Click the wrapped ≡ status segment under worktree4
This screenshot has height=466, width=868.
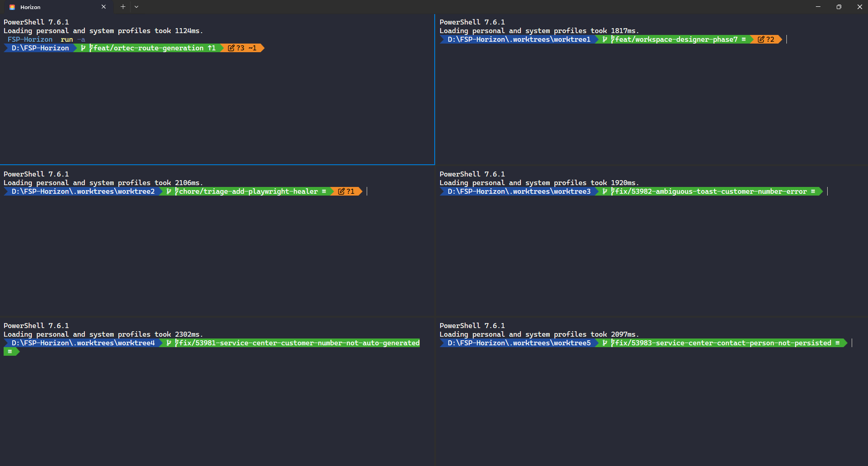click(11, 352)
